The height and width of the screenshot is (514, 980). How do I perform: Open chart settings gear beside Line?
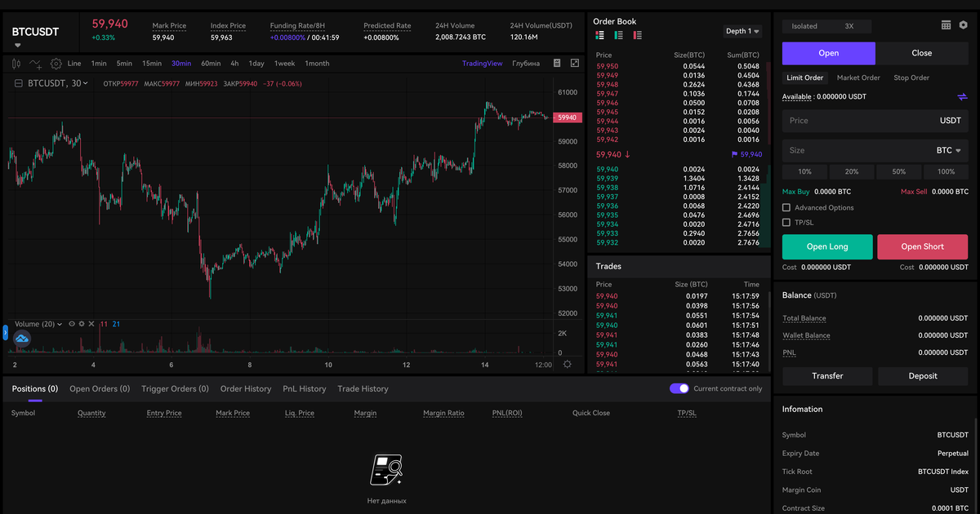(56, 63)
